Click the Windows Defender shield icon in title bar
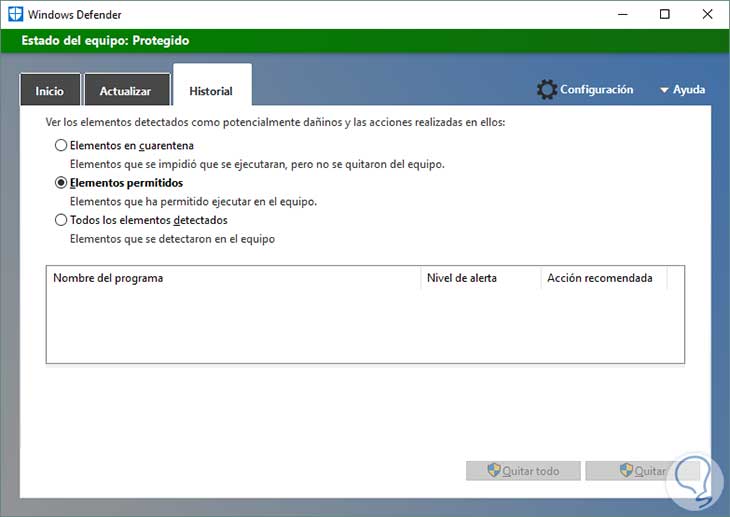730x517 pixels. [x=15, y=14]
